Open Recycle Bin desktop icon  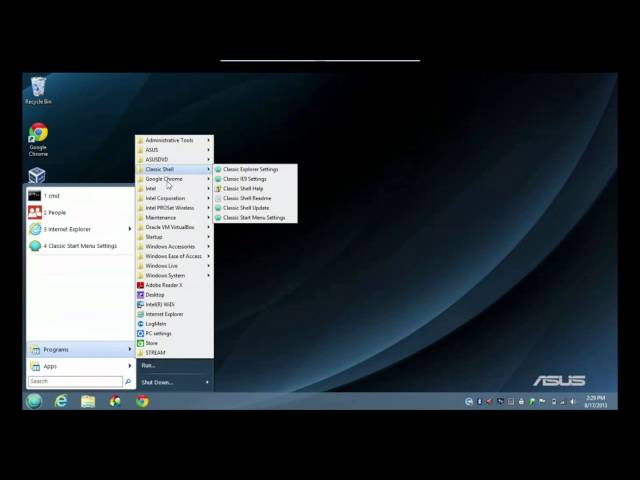38,90
